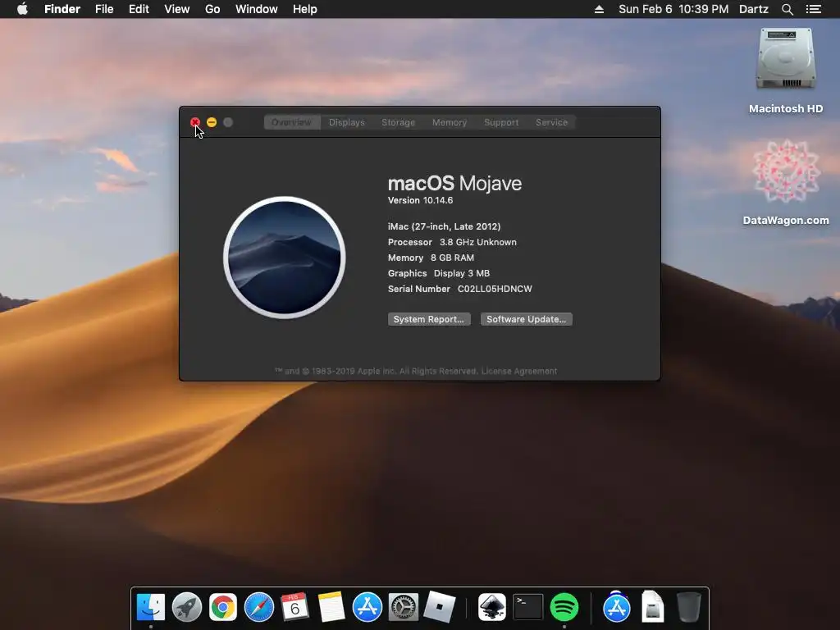Open the File menu
Screen dimensions: 840x630
(x=104, y=9)
